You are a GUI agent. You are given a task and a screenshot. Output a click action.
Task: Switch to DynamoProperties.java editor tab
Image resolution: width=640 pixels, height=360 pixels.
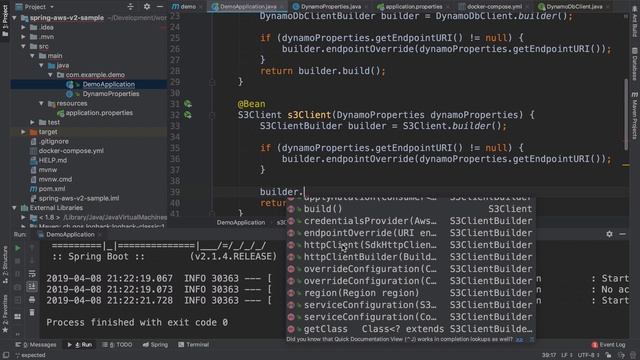click(x=329, y=7)
